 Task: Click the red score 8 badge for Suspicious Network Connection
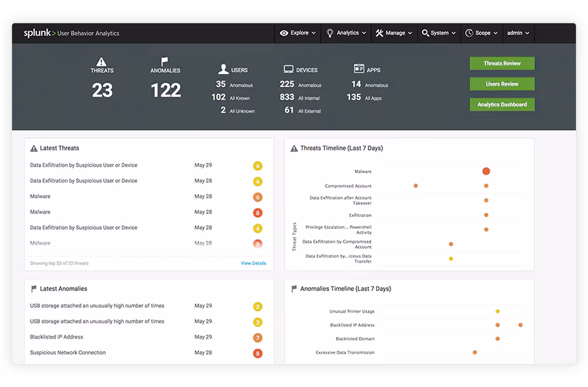258,353
